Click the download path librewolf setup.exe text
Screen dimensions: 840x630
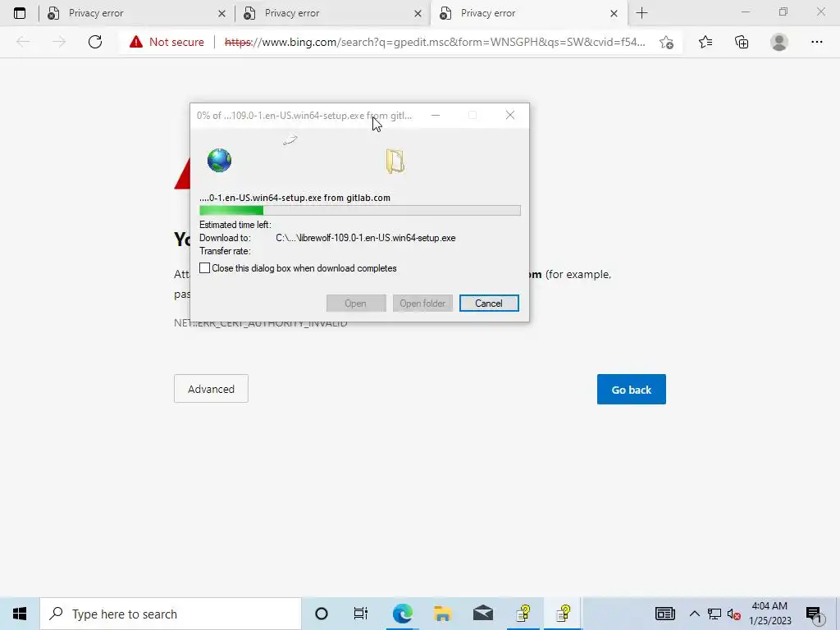click(x=365, y=238)
